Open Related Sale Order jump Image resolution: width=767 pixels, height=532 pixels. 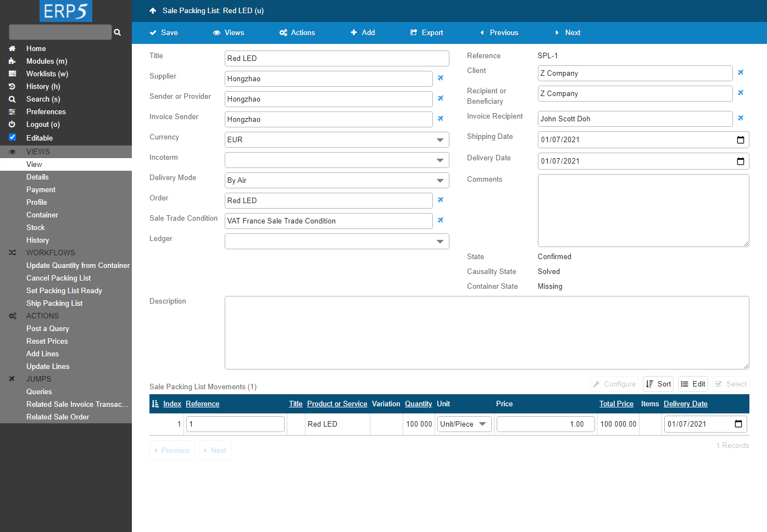[x=58, y=417]
